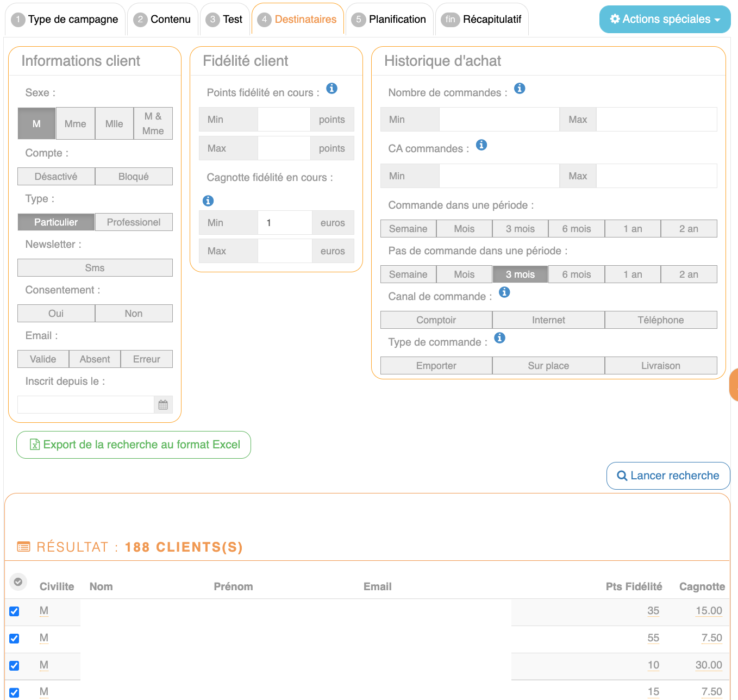
Task: Click info icon next to Type de commande
Action: coord(499,338)
